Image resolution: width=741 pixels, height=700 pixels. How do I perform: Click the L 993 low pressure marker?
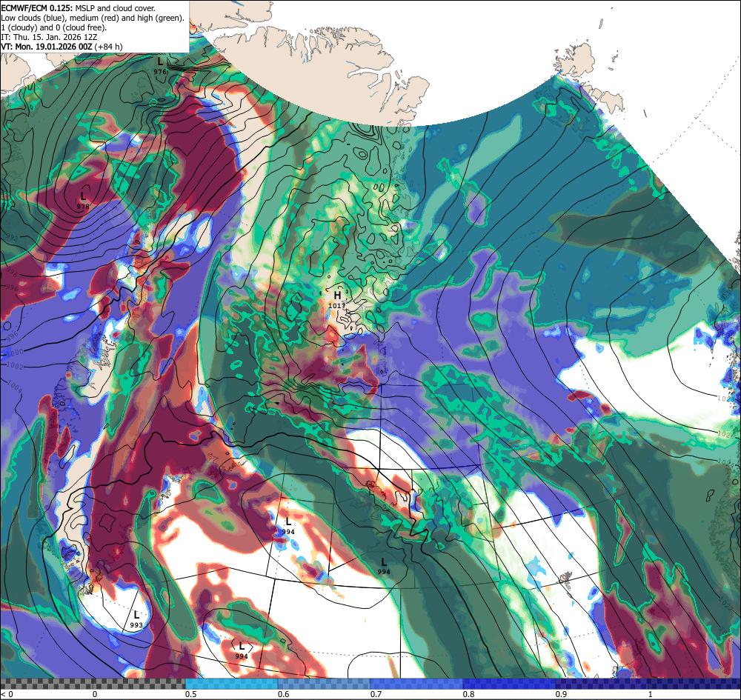136,619
